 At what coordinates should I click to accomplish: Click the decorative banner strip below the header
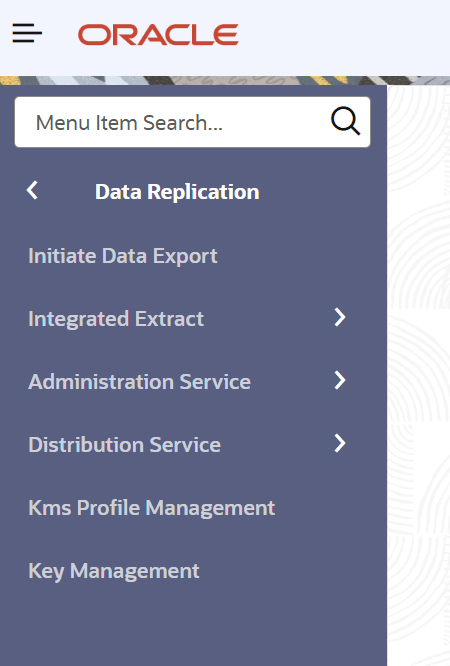tap(225, 80)
